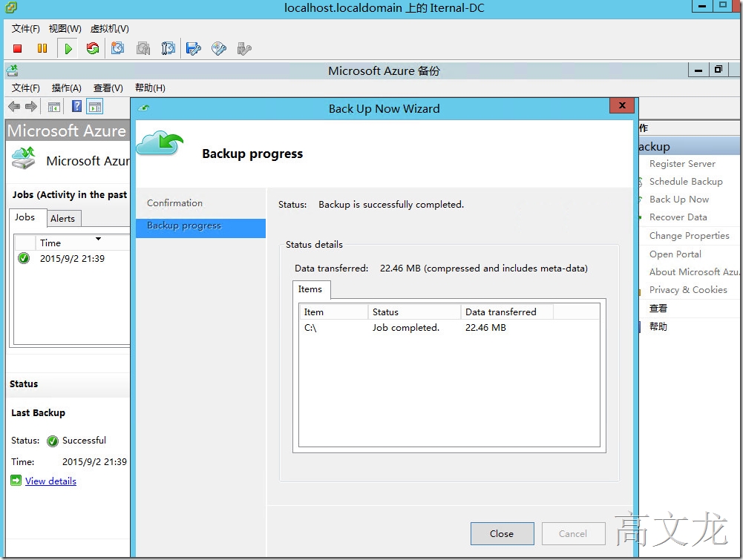Click the show/hide console tree icon
The width and height of the screenshot is (743, 560).
54,107
